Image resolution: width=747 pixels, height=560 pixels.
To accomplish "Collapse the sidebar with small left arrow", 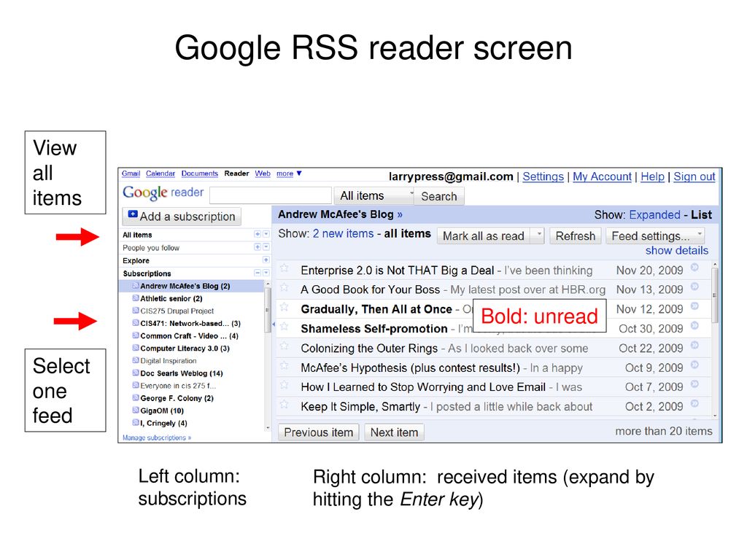I will (274, 324).
